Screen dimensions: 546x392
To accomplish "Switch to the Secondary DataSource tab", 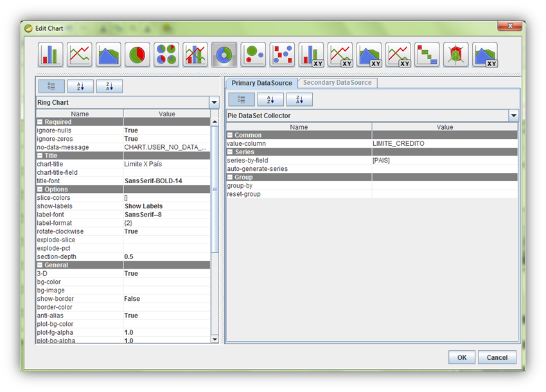I will (x=337, y=83).
